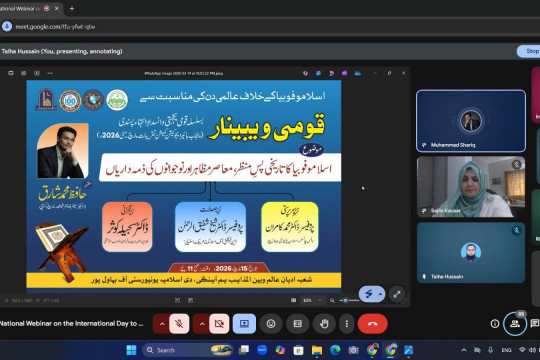Viewport: 540px width, 360px height.
Task: Unmute the microphone in Meet controls
Action: coord(179,323)
